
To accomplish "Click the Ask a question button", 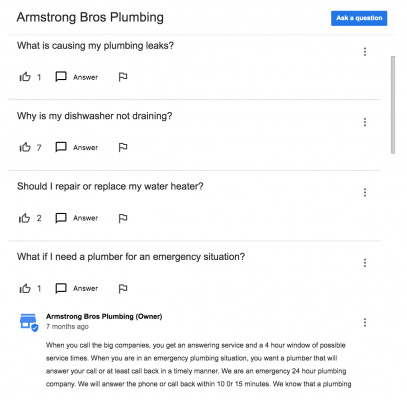I will [x=359, y=18].
